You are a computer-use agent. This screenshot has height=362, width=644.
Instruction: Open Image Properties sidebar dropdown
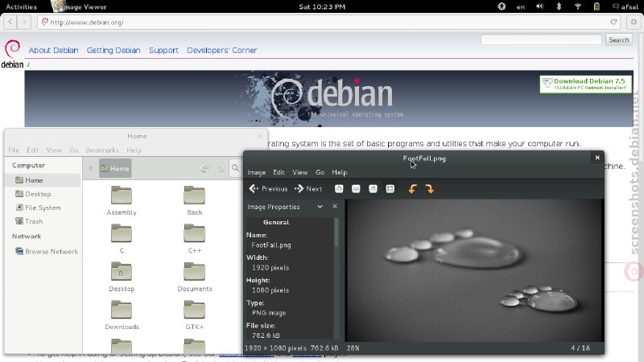point(320,207)
